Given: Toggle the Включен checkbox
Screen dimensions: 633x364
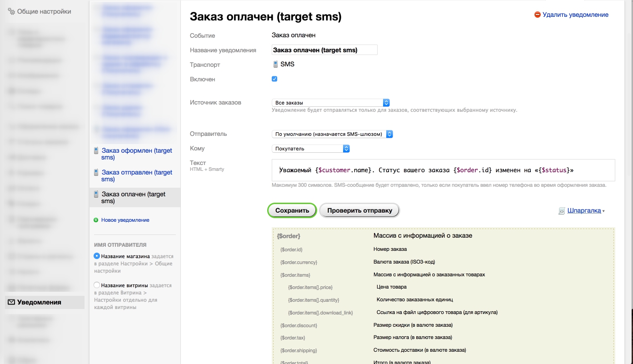Looking at the screenshot, I should 274,79.
